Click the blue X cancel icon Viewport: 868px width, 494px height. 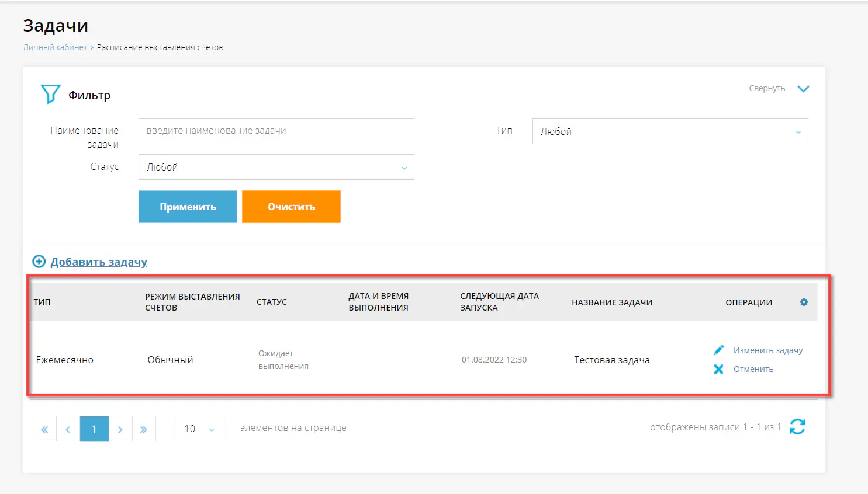[719, 369]
